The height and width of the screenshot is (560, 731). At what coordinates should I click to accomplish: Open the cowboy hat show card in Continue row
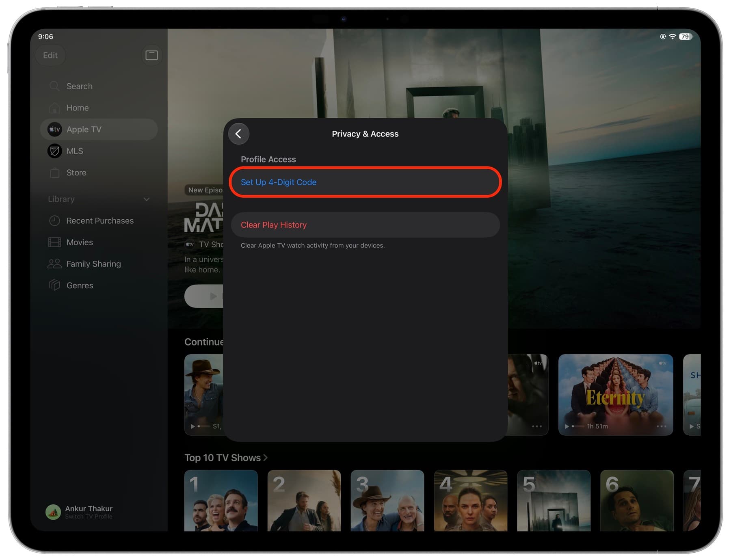click(203, 395)
